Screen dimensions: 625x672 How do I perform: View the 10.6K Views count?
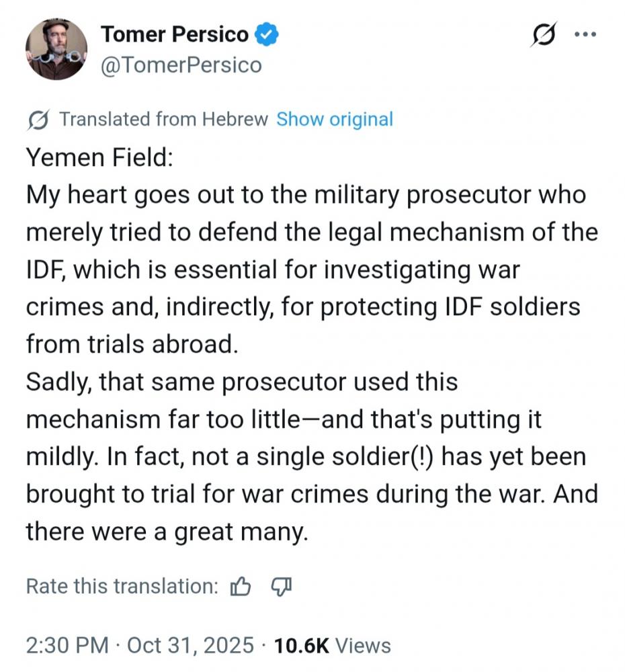pos(333,646)
